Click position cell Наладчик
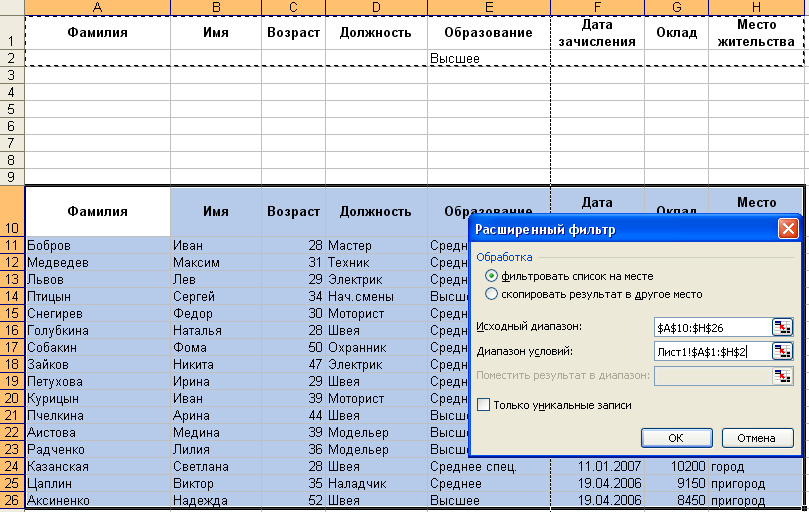Screen dimensions: 809x512 [x=376, y=483]
